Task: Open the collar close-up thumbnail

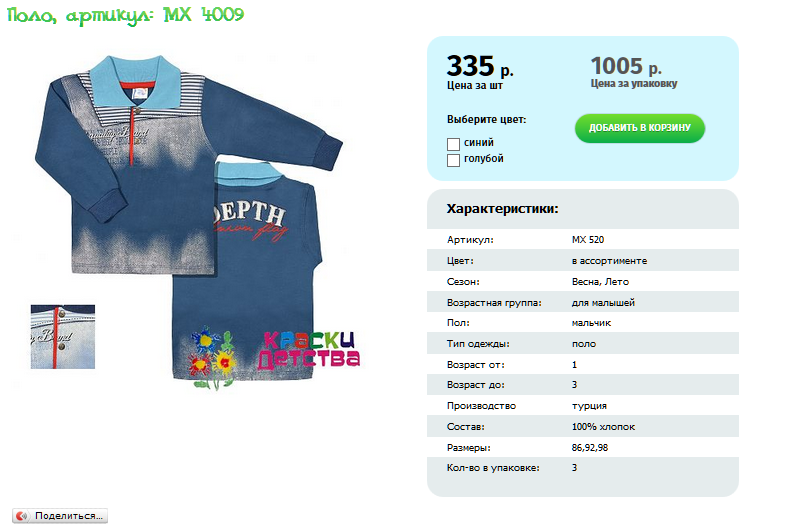Action: (63, 337)
